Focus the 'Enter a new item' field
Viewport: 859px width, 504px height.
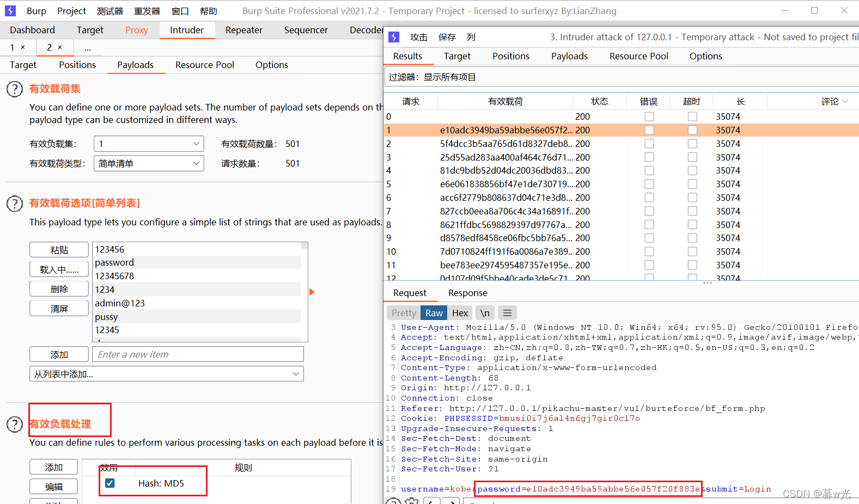pyautogui.click(x=198, y=354)
